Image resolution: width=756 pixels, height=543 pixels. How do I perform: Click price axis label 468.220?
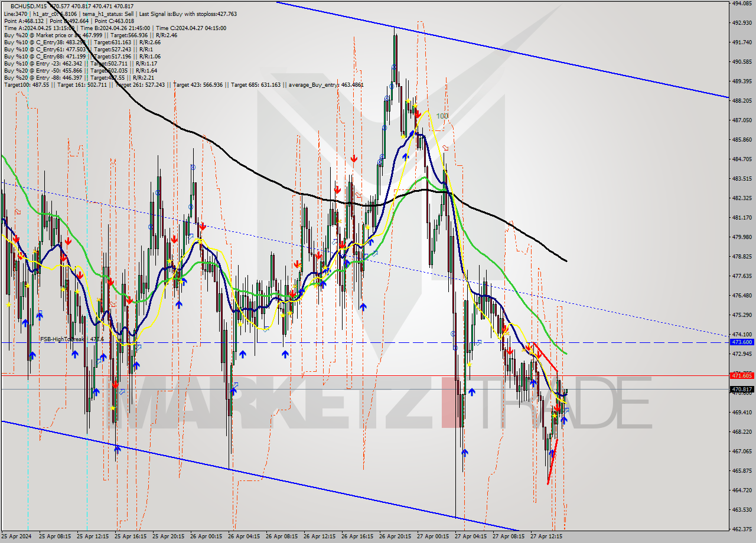tap(742, 431)
